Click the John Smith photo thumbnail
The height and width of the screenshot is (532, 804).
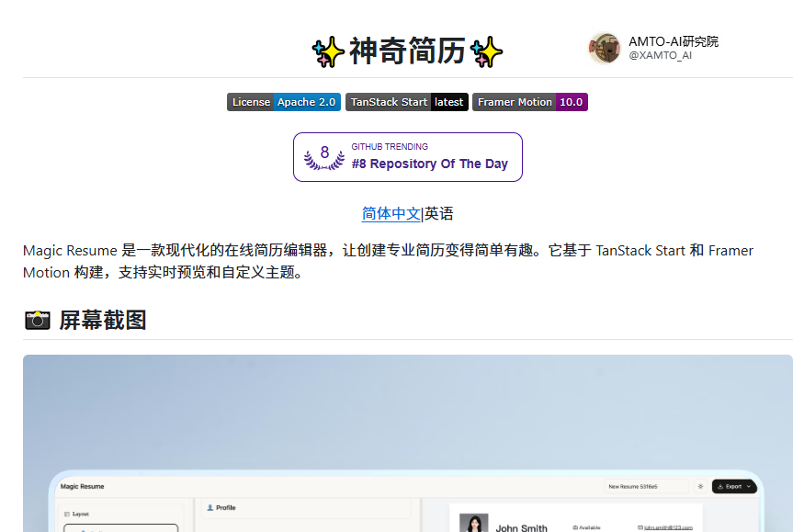coord(474,523)
